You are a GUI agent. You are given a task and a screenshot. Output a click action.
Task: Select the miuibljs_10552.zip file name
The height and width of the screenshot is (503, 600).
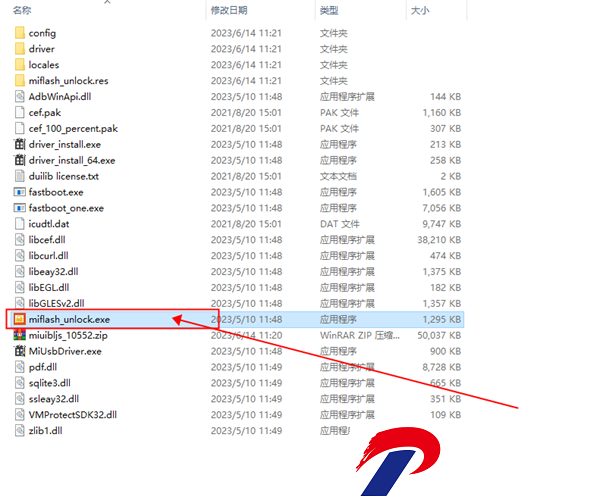pyautogui.click(x=68, y=335)
